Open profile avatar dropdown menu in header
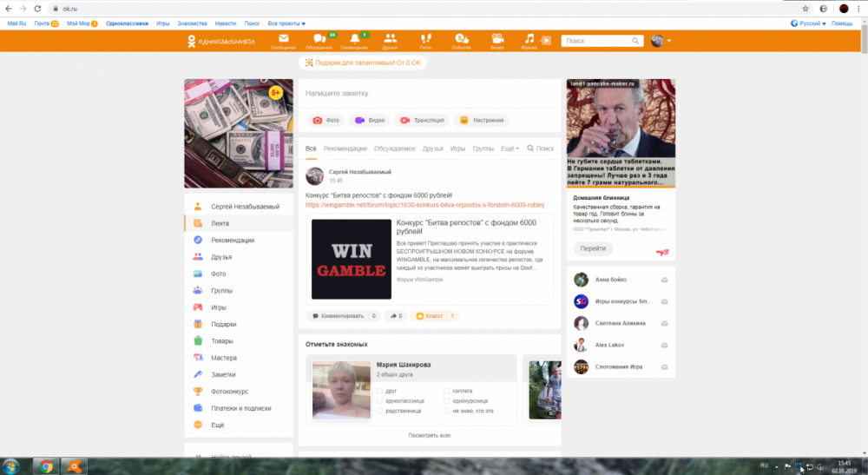 click(661, 41)
